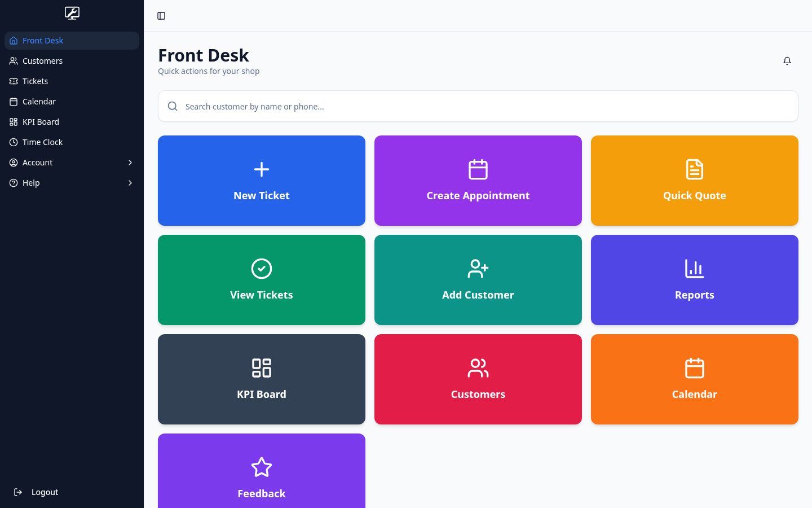Click the New Ticket label
Image resolution: width=812 pixels, height=508 pixels.
[262, 196]
